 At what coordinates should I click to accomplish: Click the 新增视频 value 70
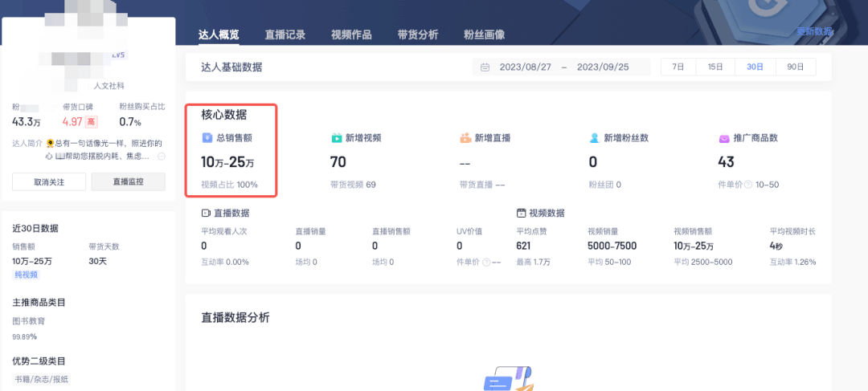[x=338, y=162]
